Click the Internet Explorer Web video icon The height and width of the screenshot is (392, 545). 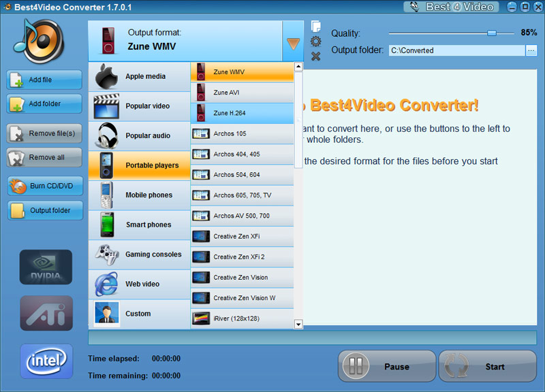pos(106,284)
